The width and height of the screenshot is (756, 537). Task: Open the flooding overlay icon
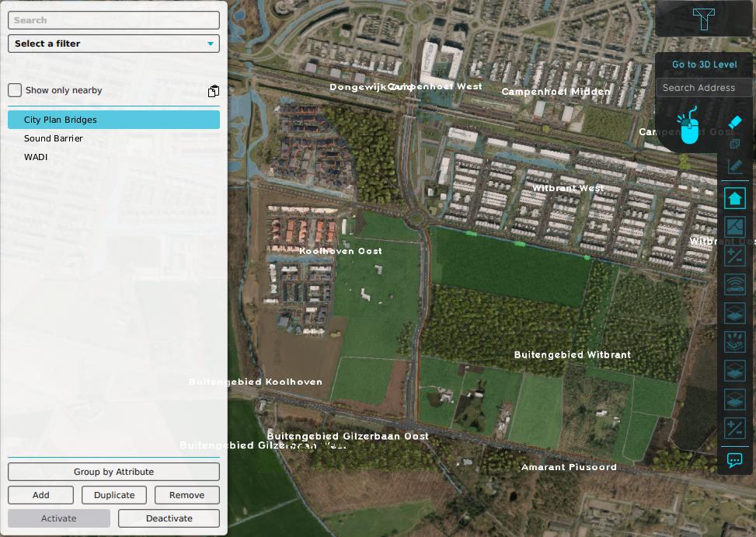pyautogui.click(x=734, y=342)
